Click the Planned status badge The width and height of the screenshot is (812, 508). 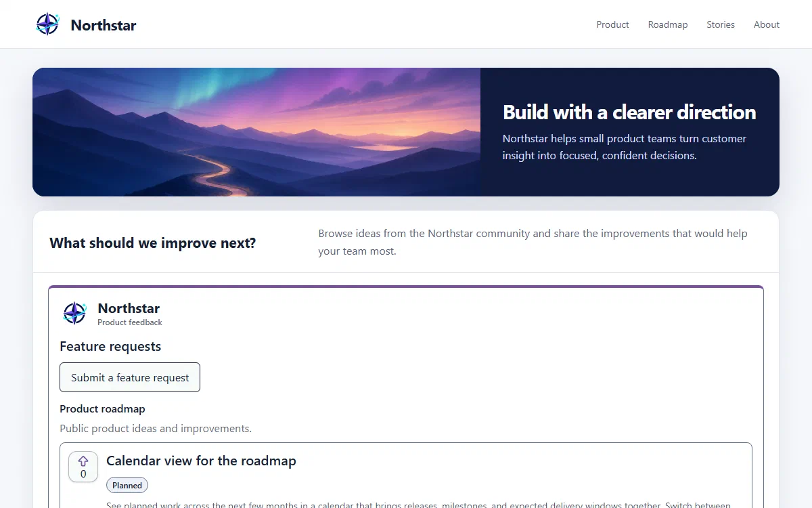click(x=127, y=485)
